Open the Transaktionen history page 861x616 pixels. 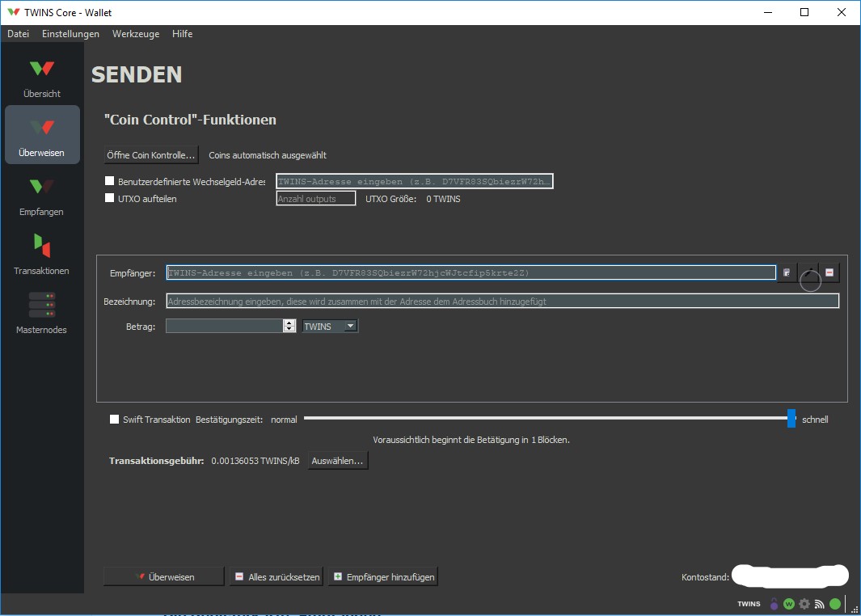pos(42,254)
